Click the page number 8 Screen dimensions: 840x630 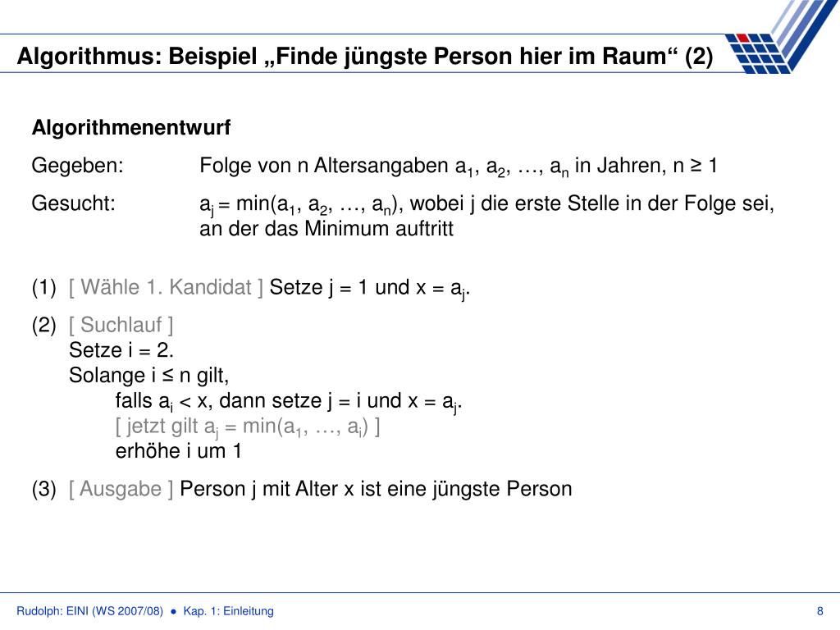click(x=819, y=611)
